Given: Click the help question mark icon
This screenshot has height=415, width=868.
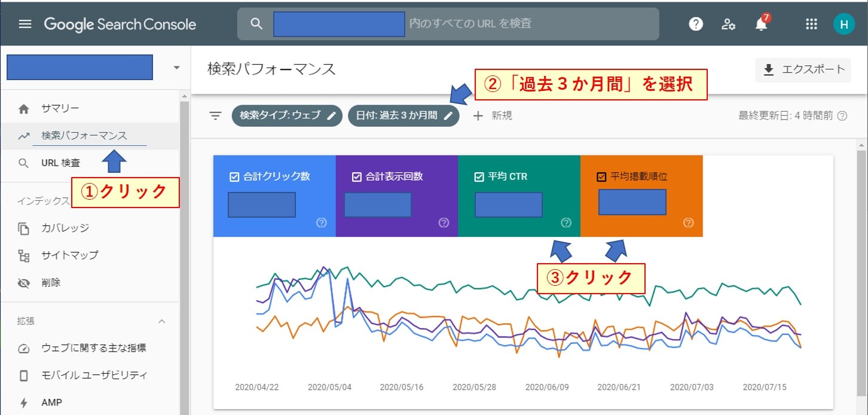Looking at the screenshot, I should click(x=695, y=24).
